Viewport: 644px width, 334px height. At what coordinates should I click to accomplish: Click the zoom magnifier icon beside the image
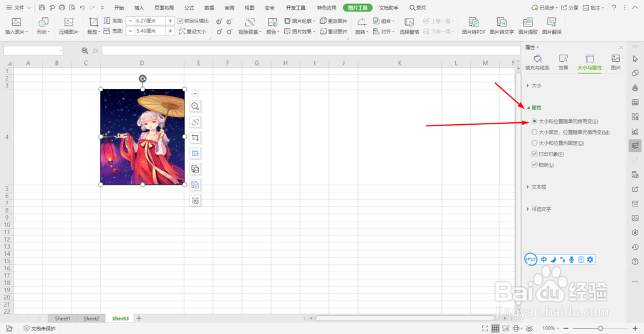(195, 106)
